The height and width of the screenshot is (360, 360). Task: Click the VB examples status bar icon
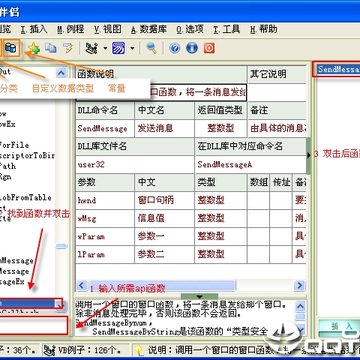(x=49, y=350)
